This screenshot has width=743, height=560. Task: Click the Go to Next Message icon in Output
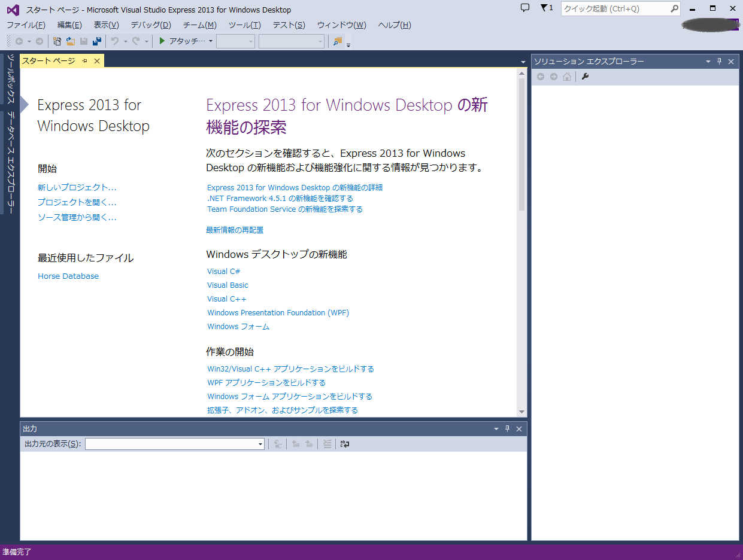point(309,444)
